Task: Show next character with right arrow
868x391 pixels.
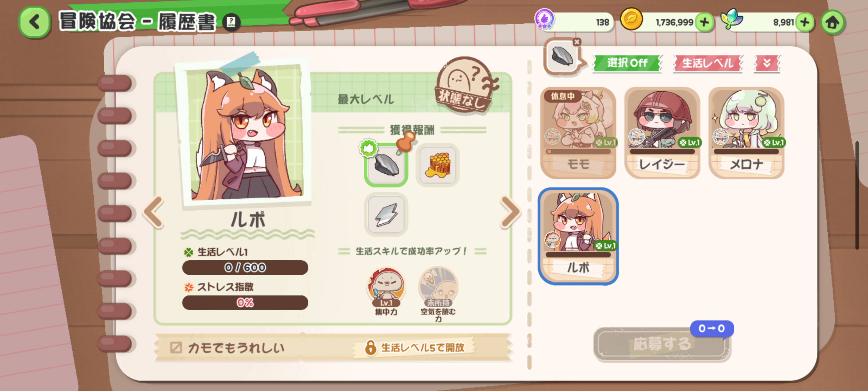Action: [x=510, y=212]
